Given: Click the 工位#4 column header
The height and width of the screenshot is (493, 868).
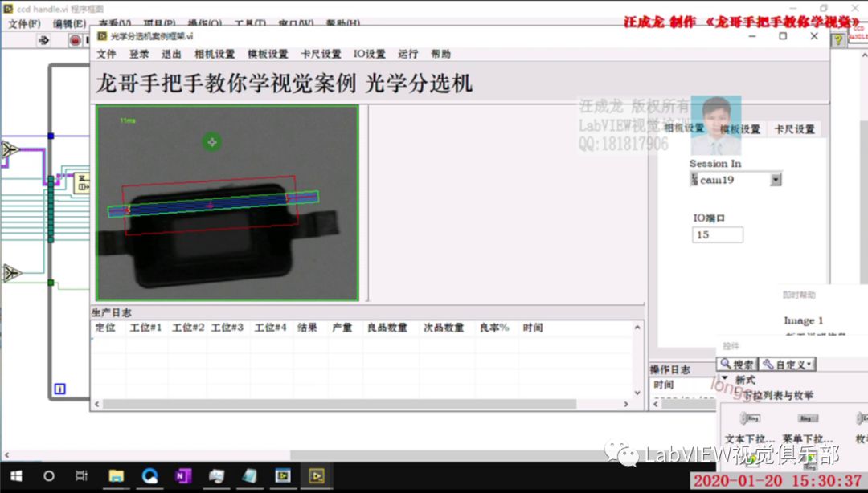Looking at the screenshot, I should tap(270, 328).
